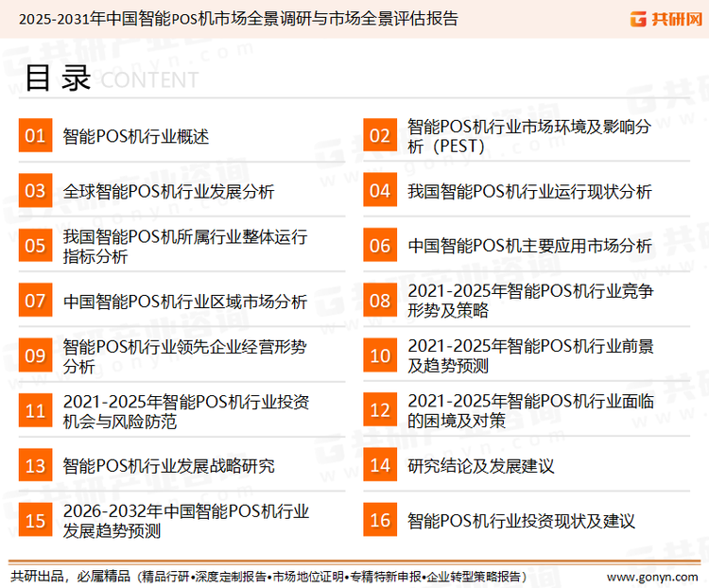Image resolution: width=709 pixels, height=588 pixels.
Task: Select chapter 智能POS机行业发展战略研究
Action: pyautogui.click(x=168, y=466)
